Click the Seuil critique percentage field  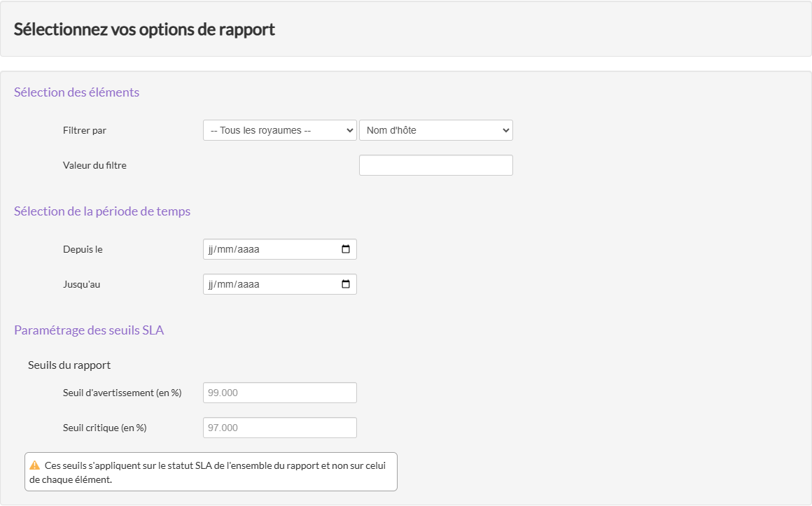[x=279, y=428]
